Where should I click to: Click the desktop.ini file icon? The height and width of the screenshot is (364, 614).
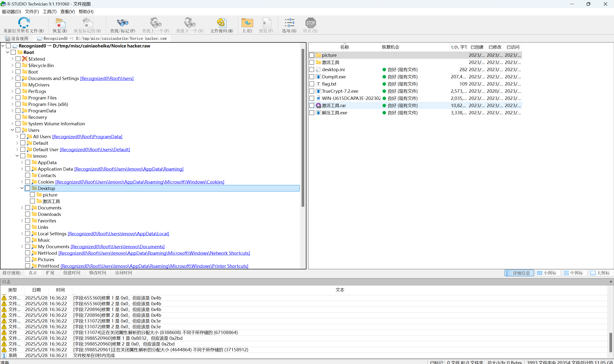(x=318, y=70)
